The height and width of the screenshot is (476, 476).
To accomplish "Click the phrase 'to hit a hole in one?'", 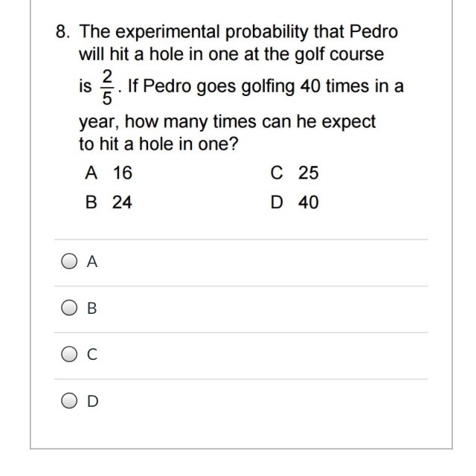I will [158, 144].
